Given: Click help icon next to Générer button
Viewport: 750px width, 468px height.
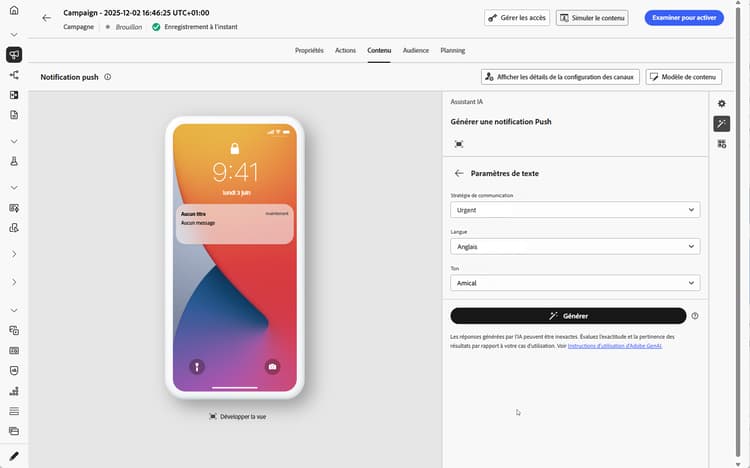Looking at the screenshot, I should tap(695, 316).
